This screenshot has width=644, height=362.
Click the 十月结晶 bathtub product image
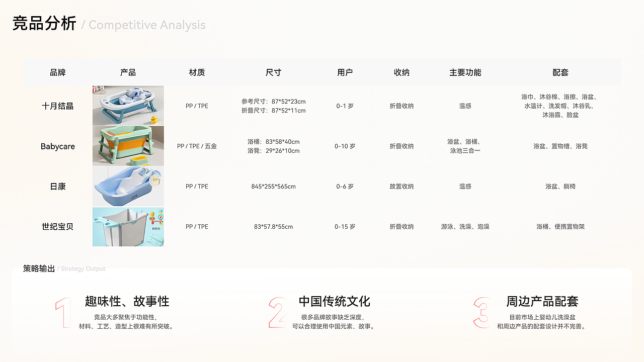128,106
